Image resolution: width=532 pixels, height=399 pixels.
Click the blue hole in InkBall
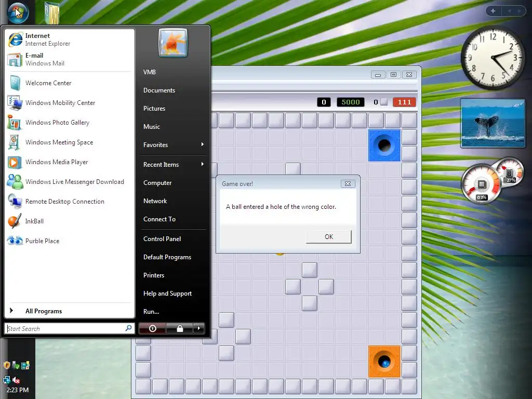point(384,145)
